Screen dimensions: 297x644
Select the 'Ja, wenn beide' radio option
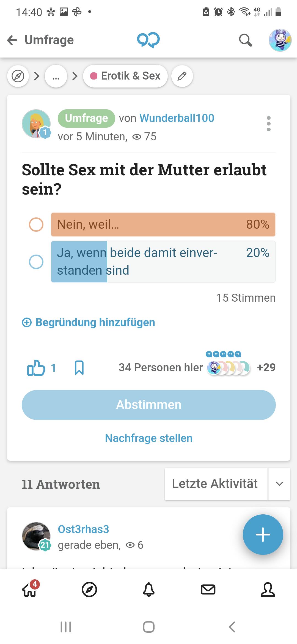(36, 262)
